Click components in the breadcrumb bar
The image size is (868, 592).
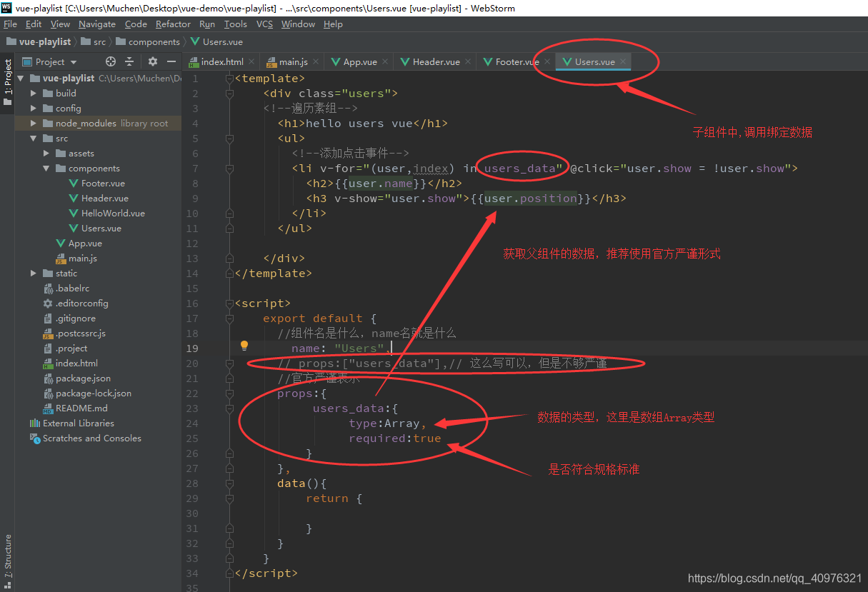(148, 42)
